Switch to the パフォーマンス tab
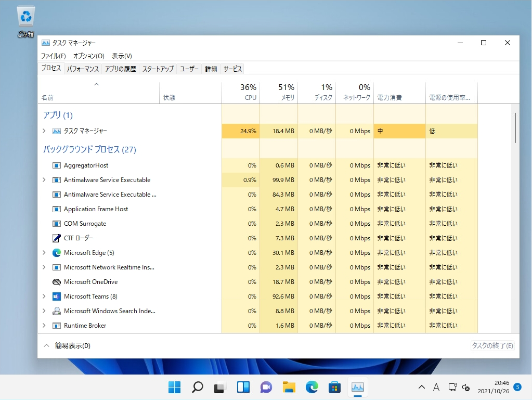Viewport: 532px width, 400px height. (83, 69)
